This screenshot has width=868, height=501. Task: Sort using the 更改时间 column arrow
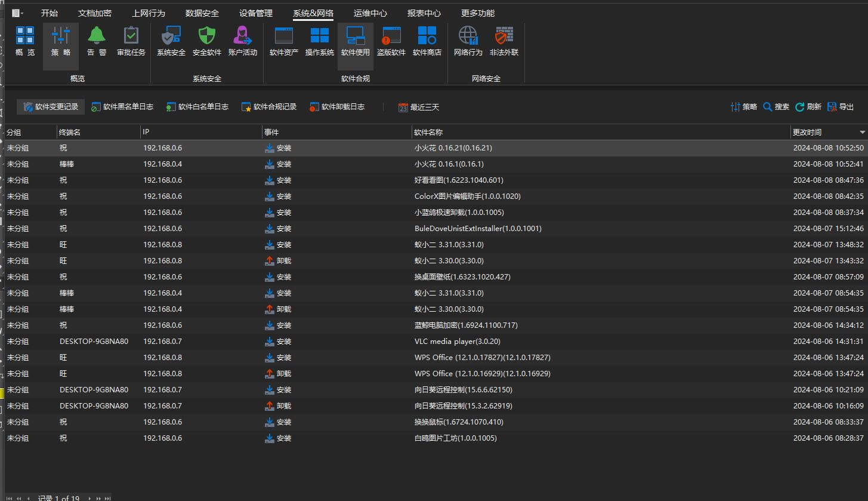(x=862, y=133)
